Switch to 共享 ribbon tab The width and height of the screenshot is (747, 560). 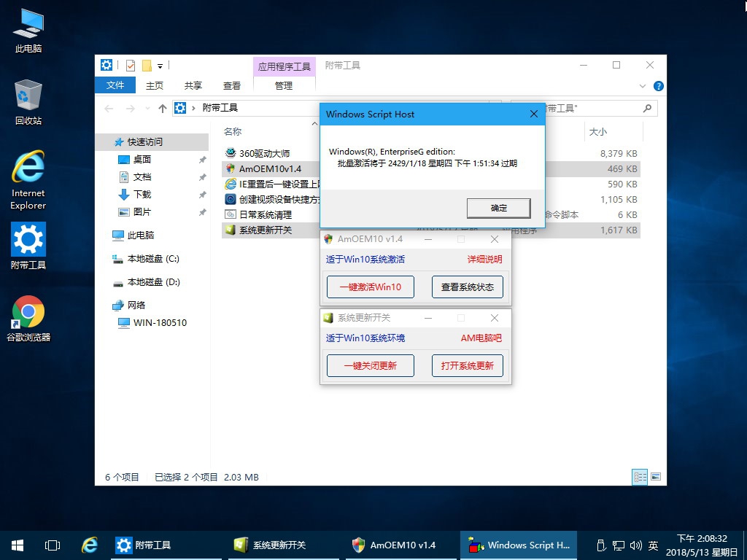click(193, 86)
